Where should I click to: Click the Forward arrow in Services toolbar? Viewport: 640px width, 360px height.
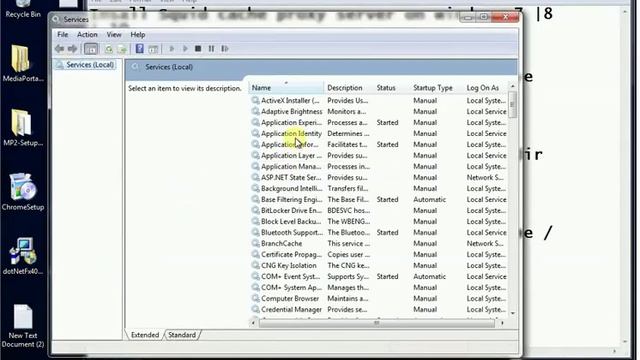[x=72, y=49]
